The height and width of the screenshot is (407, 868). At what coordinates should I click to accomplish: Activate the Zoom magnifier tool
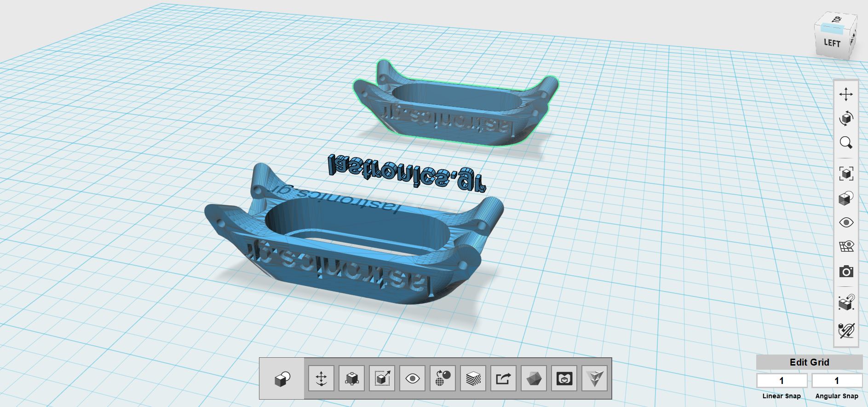tap(845, 142)
